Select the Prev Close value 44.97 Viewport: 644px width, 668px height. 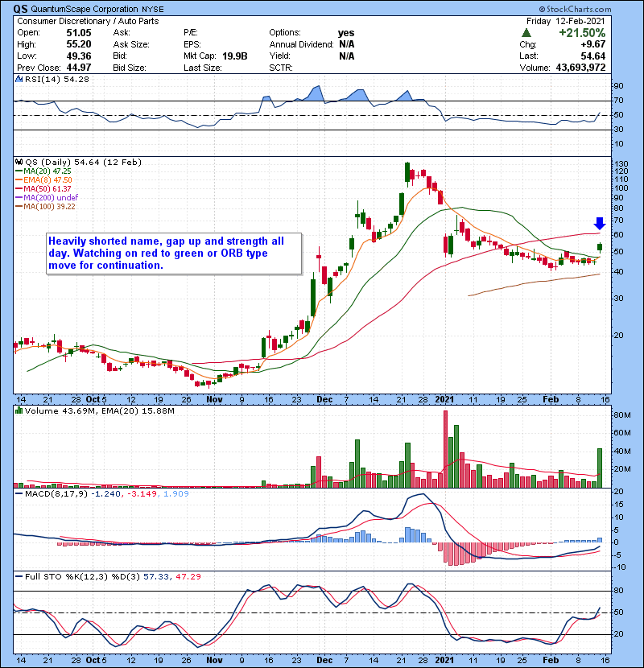point(79,68)
